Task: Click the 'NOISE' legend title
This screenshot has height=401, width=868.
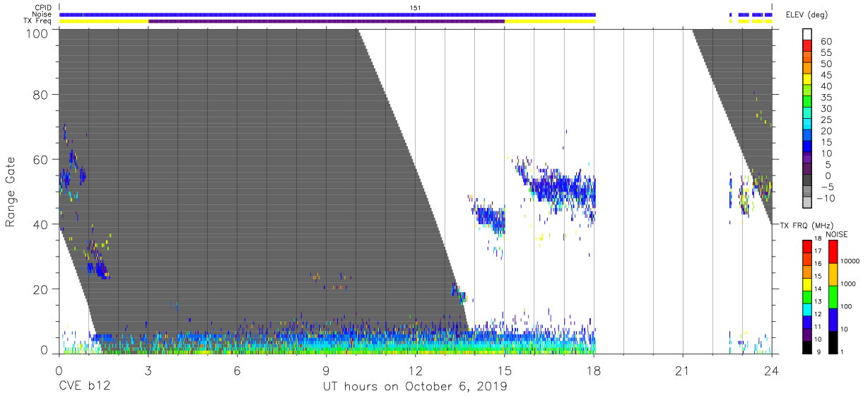Action: 837,234
